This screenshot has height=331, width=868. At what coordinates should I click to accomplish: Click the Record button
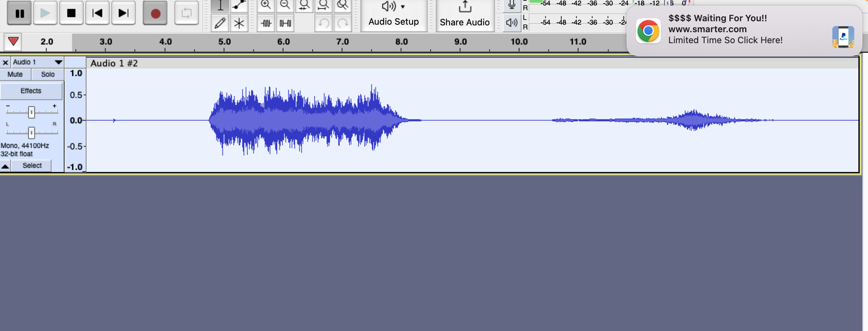[x=155, y=13]
